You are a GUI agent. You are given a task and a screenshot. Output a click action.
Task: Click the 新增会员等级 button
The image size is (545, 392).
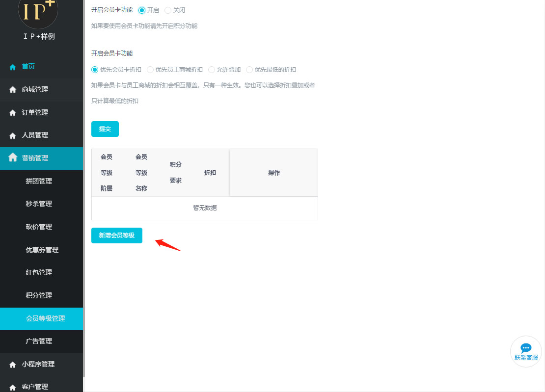[117, 235]
